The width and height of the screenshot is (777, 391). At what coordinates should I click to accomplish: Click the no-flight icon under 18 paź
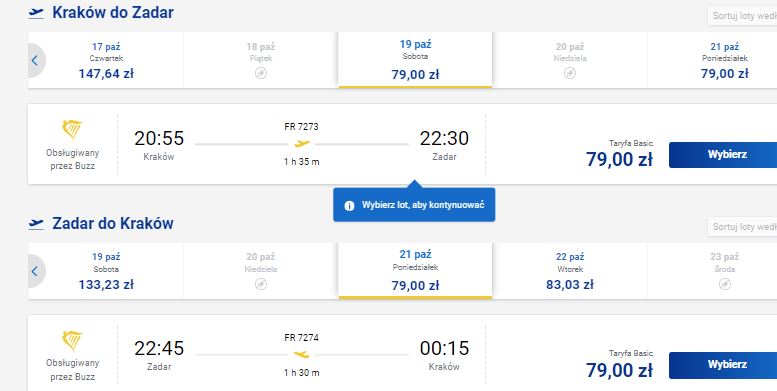click(x=261, y=73)
